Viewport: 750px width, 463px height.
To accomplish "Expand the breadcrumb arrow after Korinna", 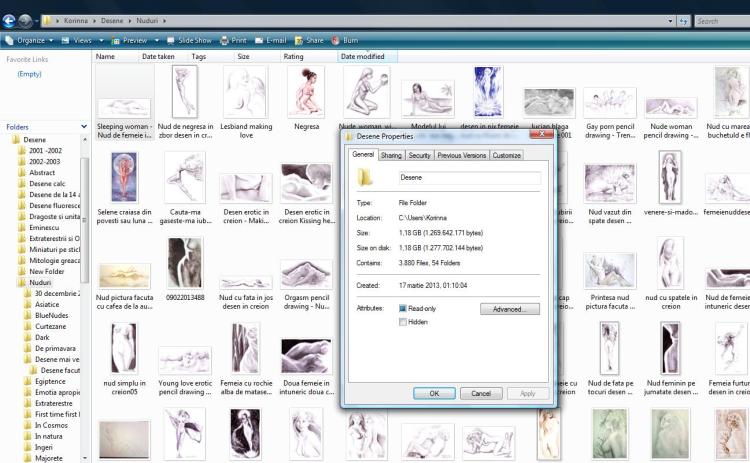I will 94,21.
